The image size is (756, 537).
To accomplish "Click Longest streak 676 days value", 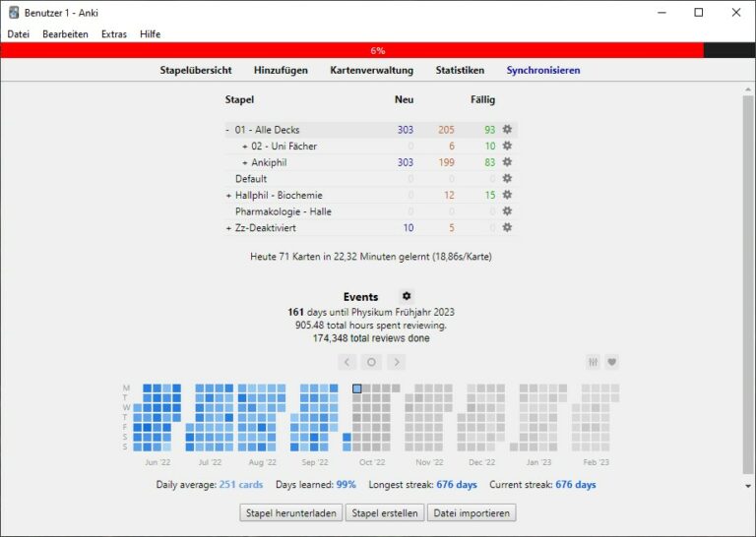I will point(457,485).
